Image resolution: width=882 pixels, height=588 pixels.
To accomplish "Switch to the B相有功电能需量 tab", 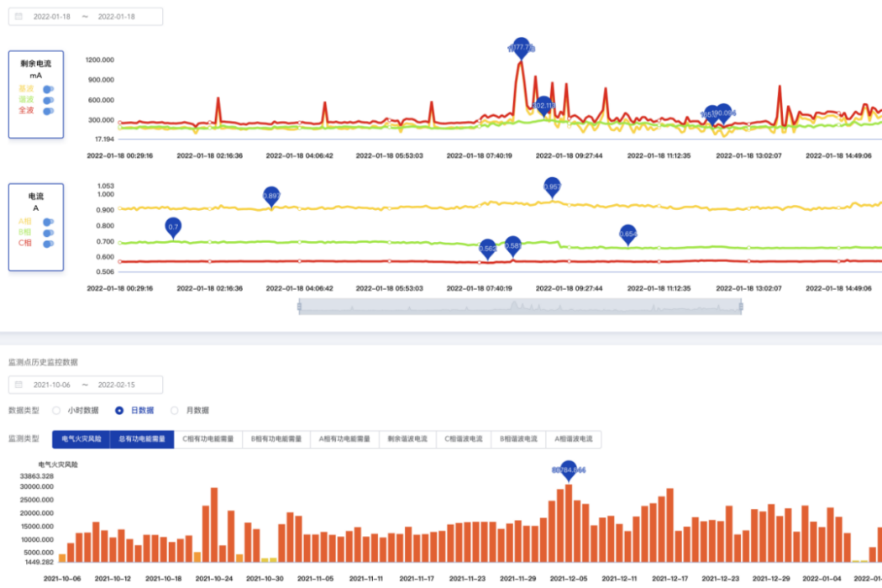I will tap(276, 438).
